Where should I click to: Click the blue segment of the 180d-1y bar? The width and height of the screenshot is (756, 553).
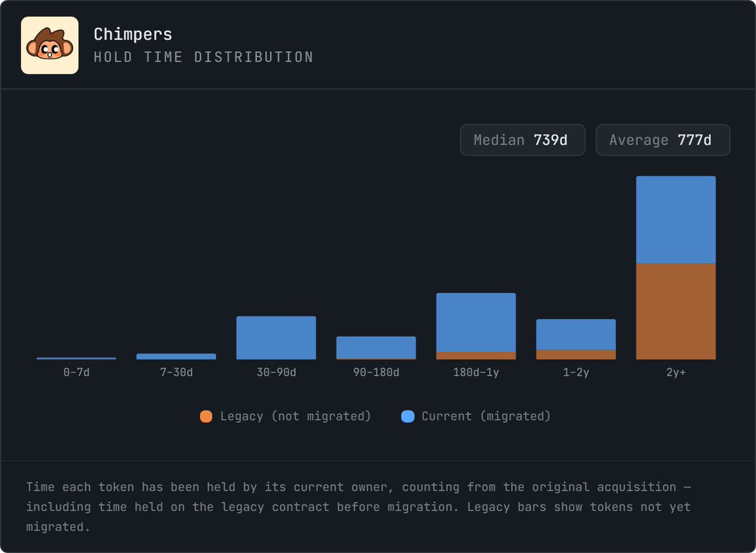coord(476,322)
